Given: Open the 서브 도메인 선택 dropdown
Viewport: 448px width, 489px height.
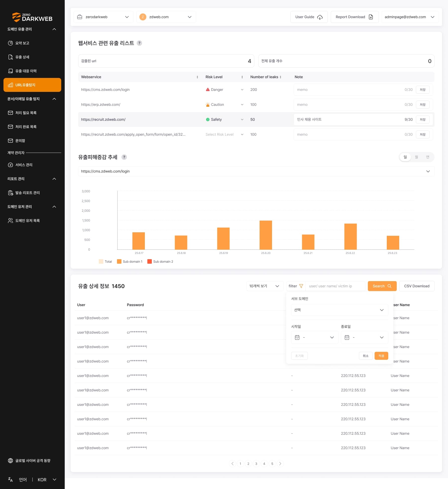Looking at the screenshot, I should pos(339,310).
